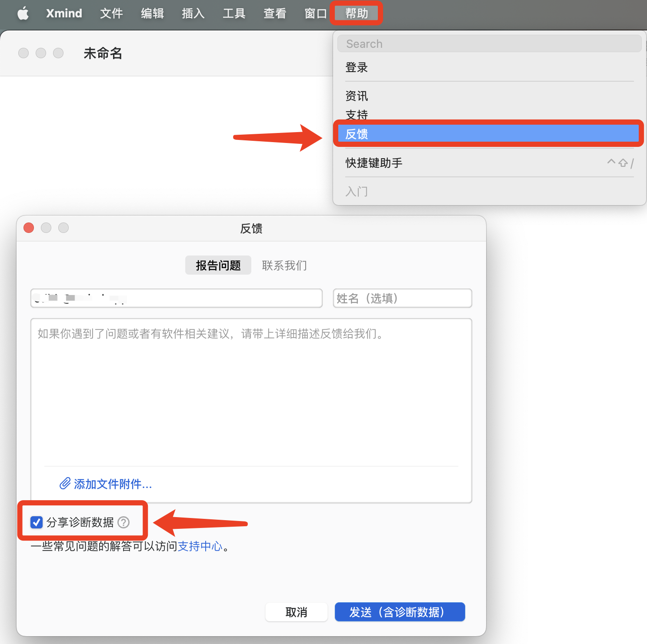
Task: Close the 反馈 dialog with red button
Action: [29, 228]
